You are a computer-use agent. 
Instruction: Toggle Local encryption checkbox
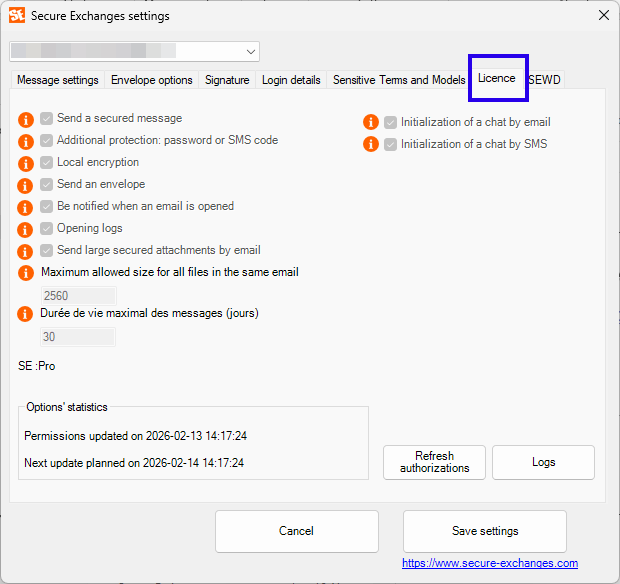coord(47,162)
